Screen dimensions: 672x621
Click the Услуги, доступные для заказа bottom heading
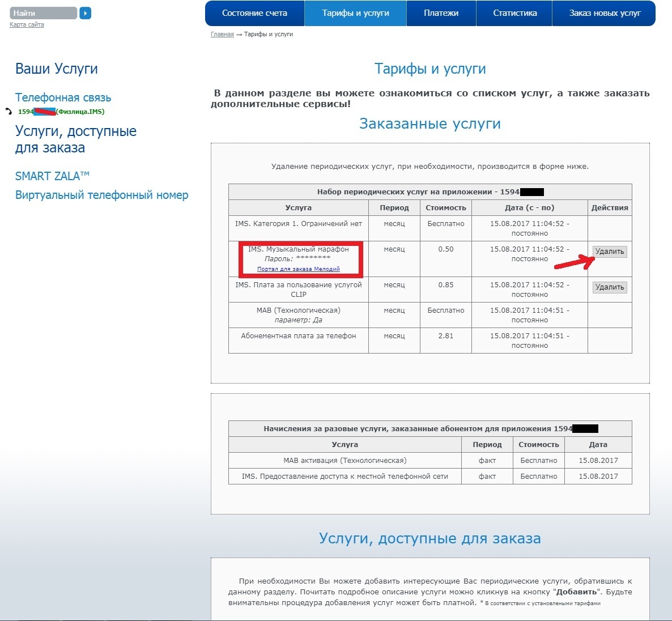coord(430,538)
